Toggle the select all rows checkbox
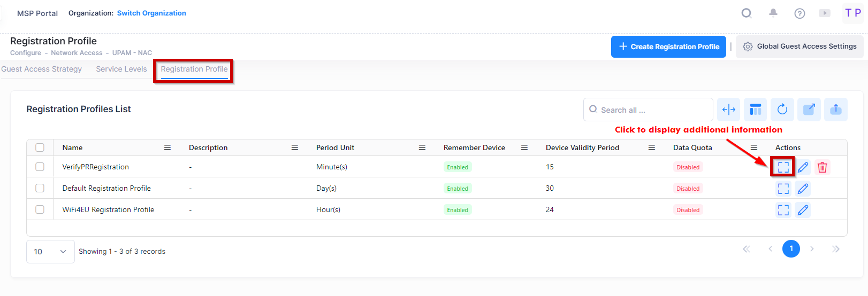The width and height of the screenshot is (868, 296). [40, 147]
